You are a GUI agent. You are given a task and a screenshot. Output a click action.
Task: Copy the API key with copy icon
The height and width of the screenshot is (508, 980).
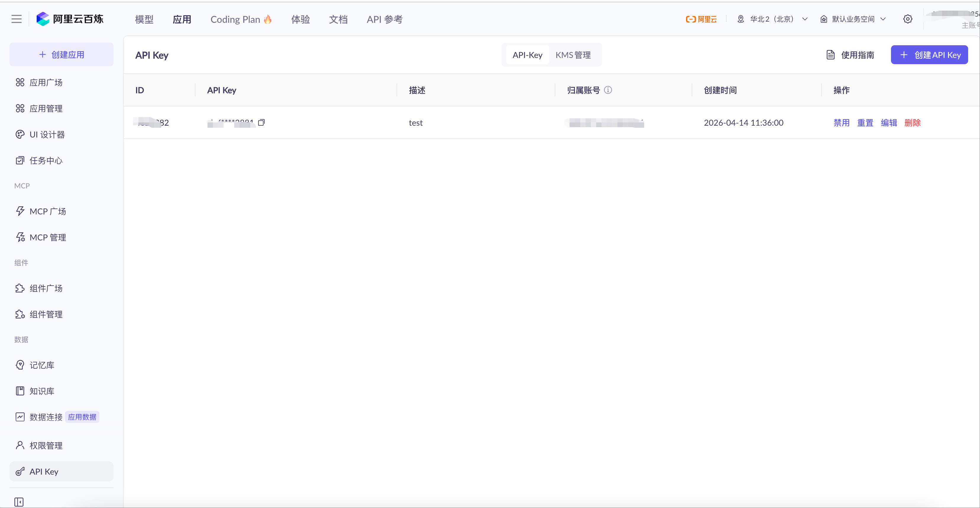coord(261,122)
